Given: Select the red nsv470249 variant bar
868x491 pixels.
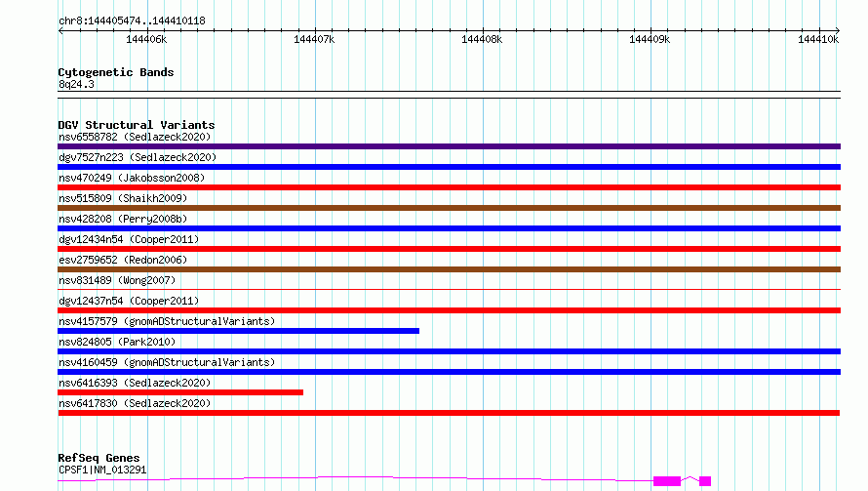Looking at the screenshot, I should coord(449,187).
